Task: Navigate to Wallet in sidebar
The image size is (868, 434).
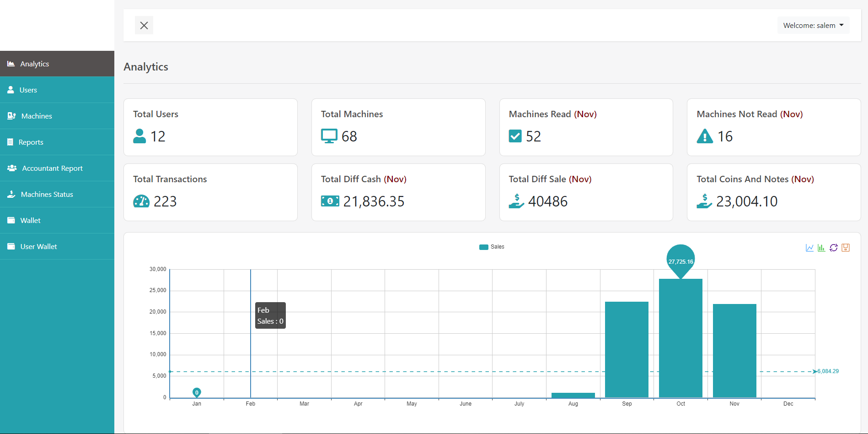Action: coord(30,221)
